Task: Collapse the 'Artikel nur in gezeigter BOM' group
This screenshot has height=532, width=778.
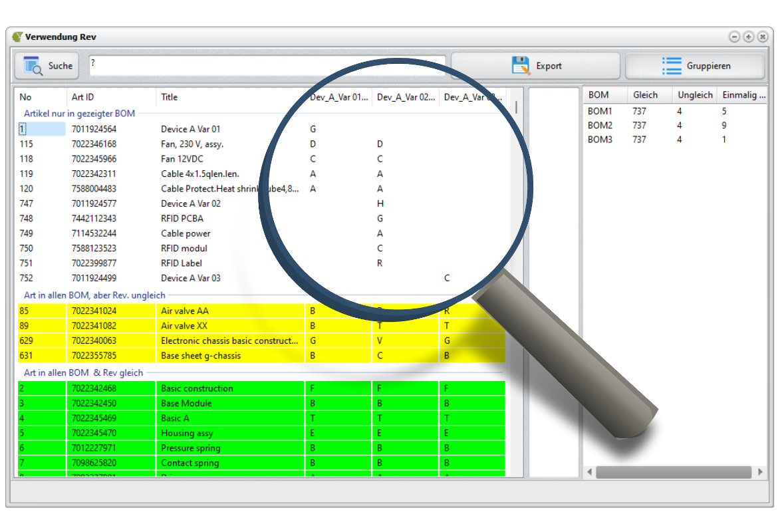Action: tap(79, 114)
